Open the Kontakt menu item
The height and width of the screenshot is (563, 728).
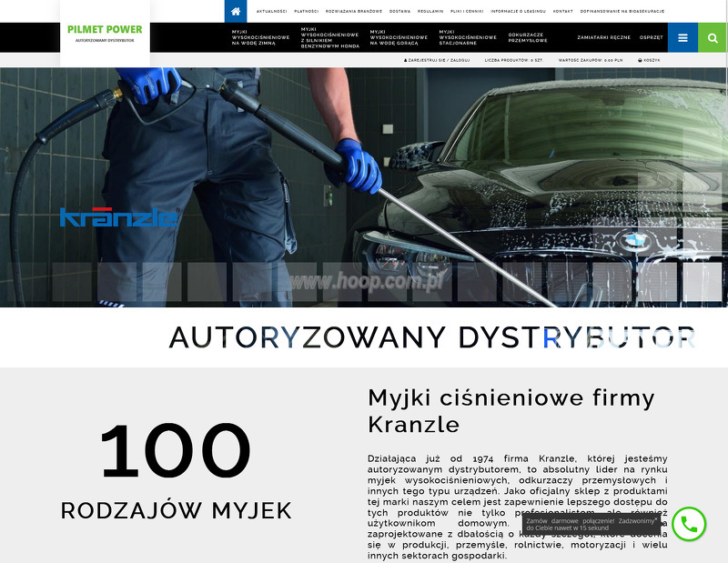click(x=563, y=11)
